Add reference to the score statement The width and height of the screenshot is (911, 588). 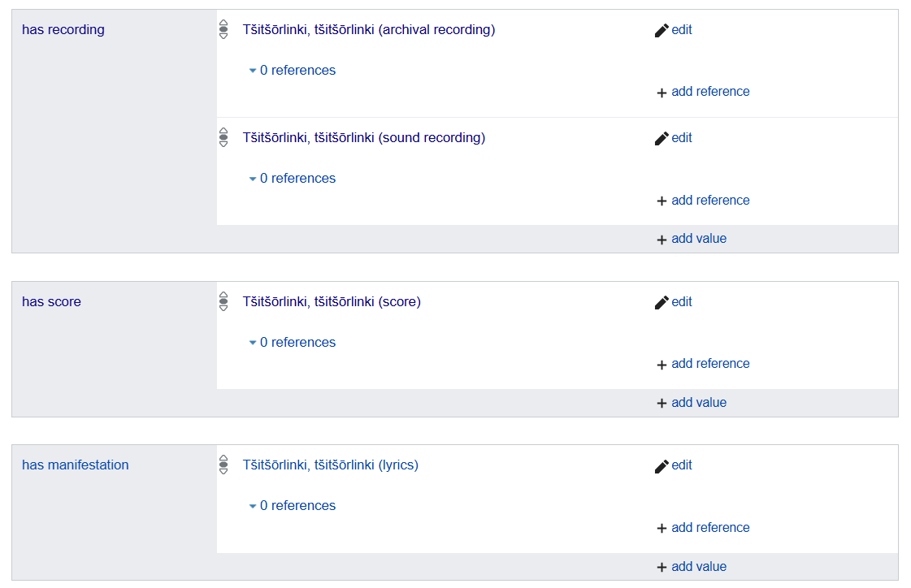click(703, 364)
